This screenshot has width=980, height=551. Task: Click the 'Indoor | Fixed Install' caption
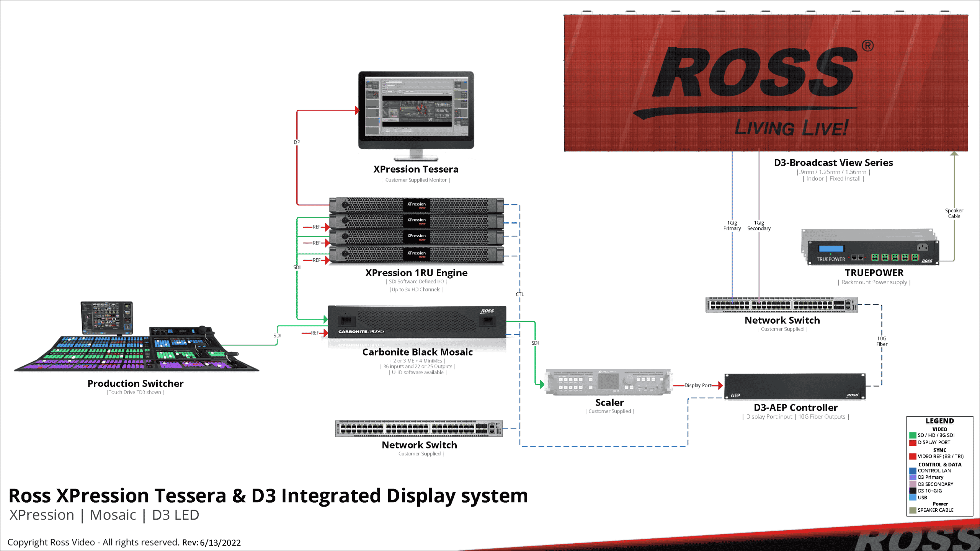click(833, 179)
